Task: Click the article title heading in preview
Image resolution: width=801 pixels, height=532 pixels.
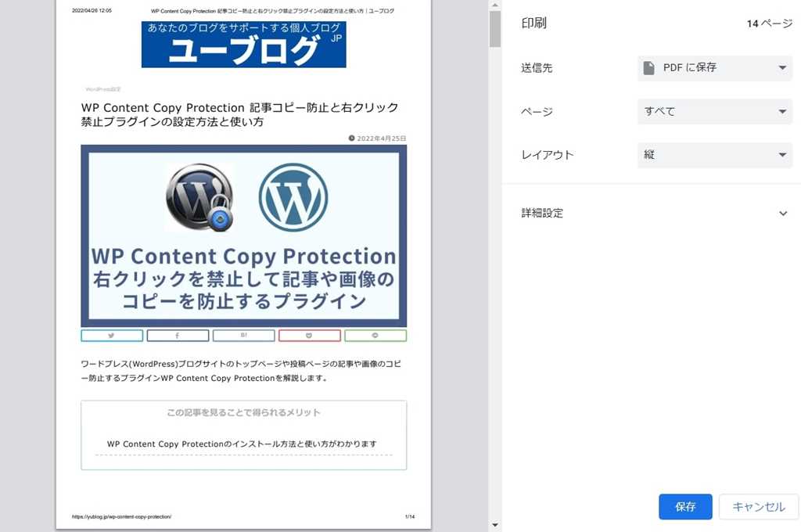Action: [239, 114]
